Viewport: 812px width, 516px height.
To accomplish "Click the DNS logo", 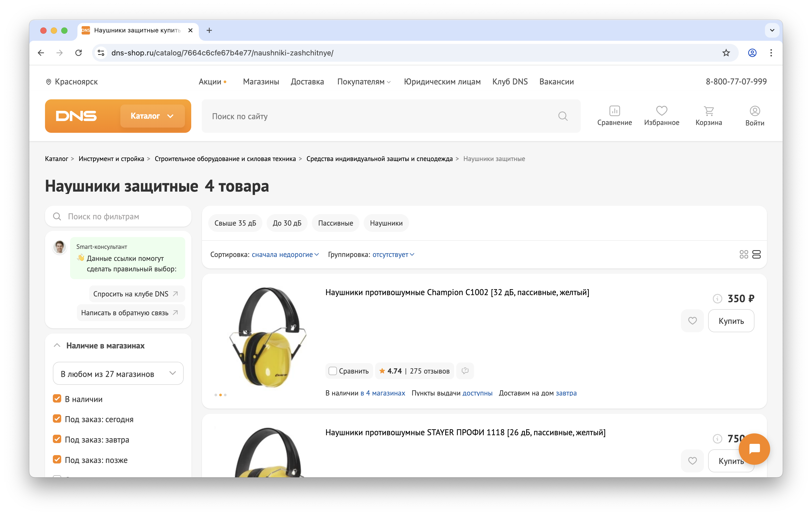I will (x=76, y=116).
